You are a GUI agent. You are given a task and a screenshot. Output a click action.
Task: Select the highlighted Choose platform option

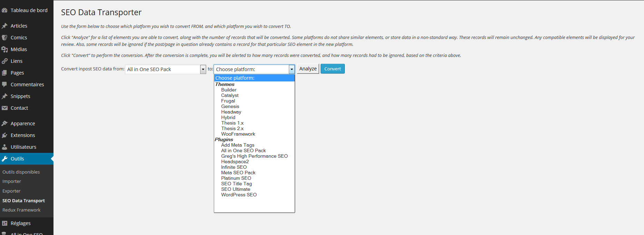pos(254,78)
